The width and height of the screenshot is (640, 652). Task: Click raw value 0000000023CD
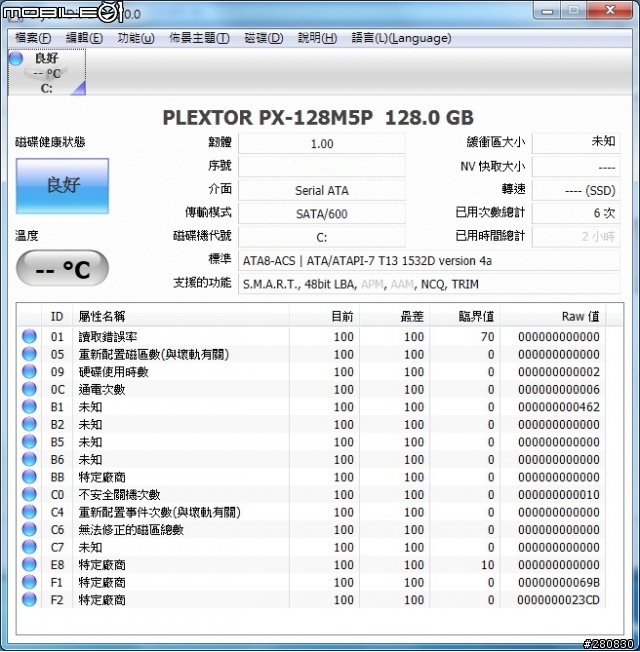click(x=558, y=600)
